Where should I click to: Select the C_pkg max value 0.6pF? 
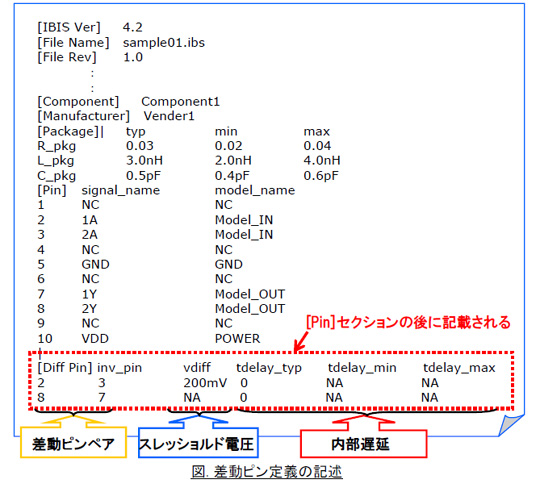click(x=321, y=176)
